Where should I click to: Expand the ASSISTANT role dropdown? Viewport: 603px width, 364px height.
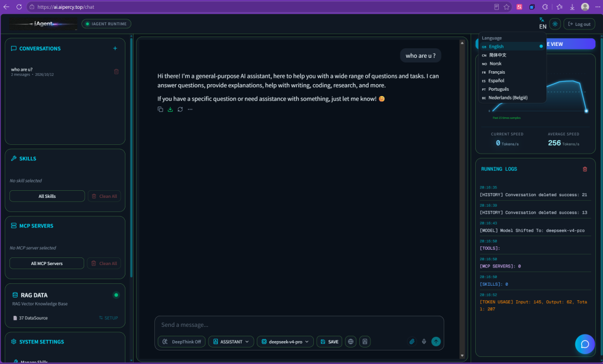231,342
